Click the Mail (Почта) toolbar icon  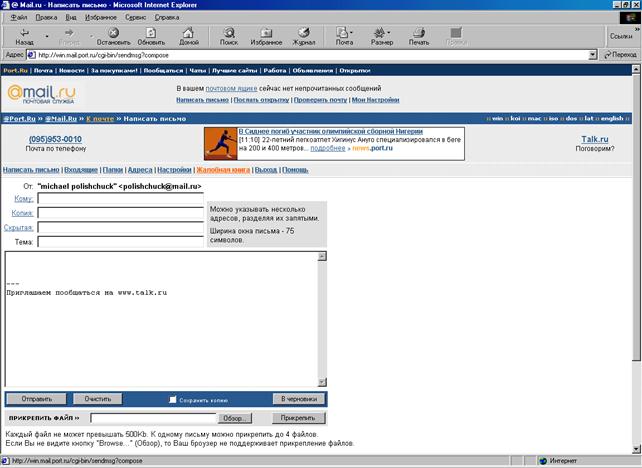point(344,36)
